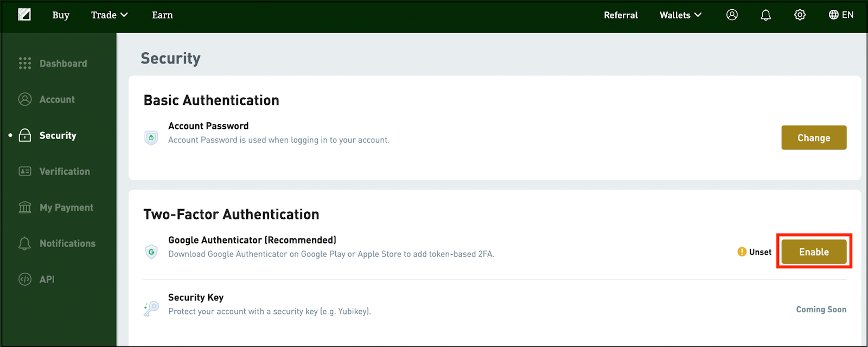Click the Account Password title
This screenshot has height=347, width=868.
coord(208,126)
